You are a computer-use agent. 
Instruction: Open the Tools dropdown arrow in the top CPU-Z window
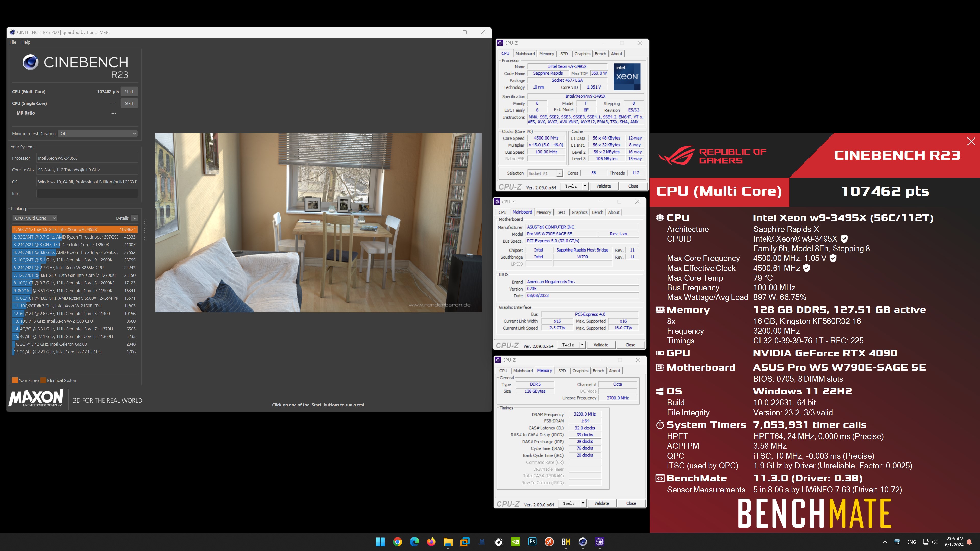click(585, 186)
